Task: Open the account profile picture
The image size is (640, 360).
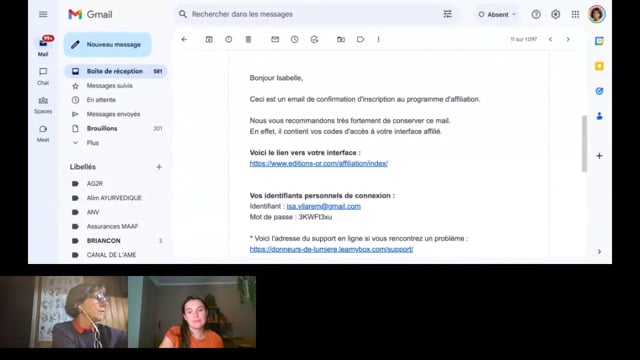Action: pyautogui.click(x=596, y=14)
